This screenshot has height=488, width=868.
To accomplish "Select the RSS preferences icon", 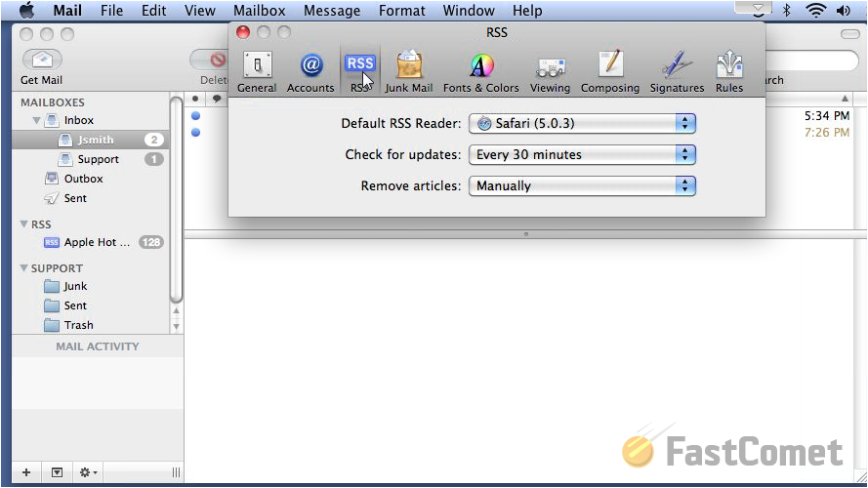I will click(x=360, y=72).
